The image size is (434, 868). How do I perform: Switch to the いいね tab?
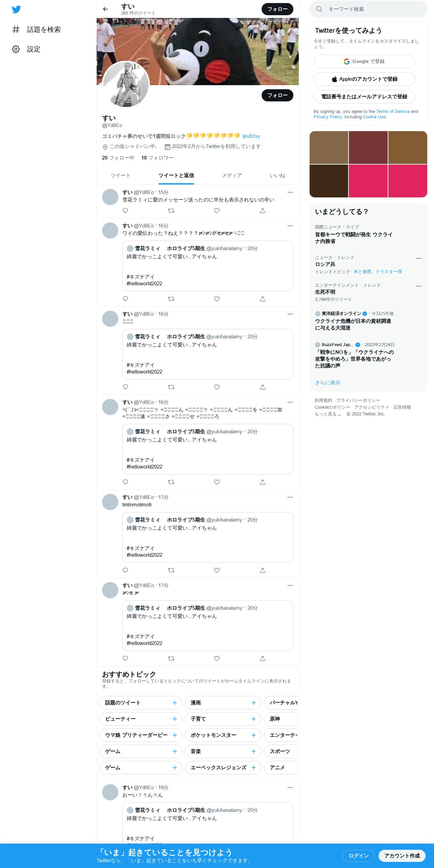277,175
